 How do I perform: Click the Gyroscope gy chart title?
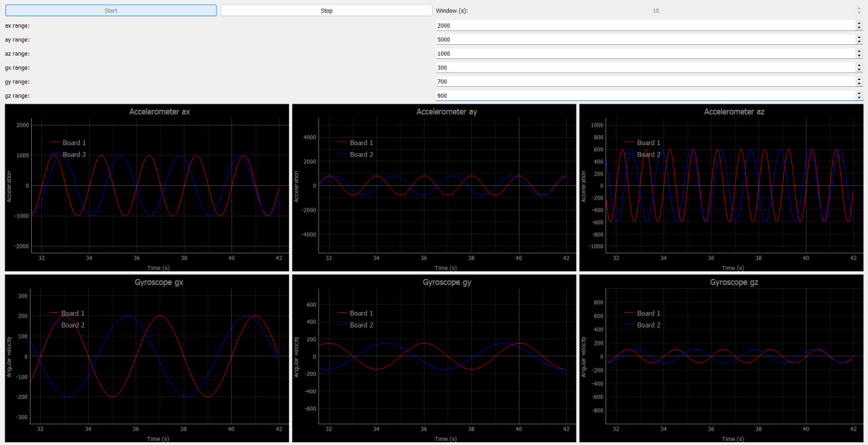[447, 282]
